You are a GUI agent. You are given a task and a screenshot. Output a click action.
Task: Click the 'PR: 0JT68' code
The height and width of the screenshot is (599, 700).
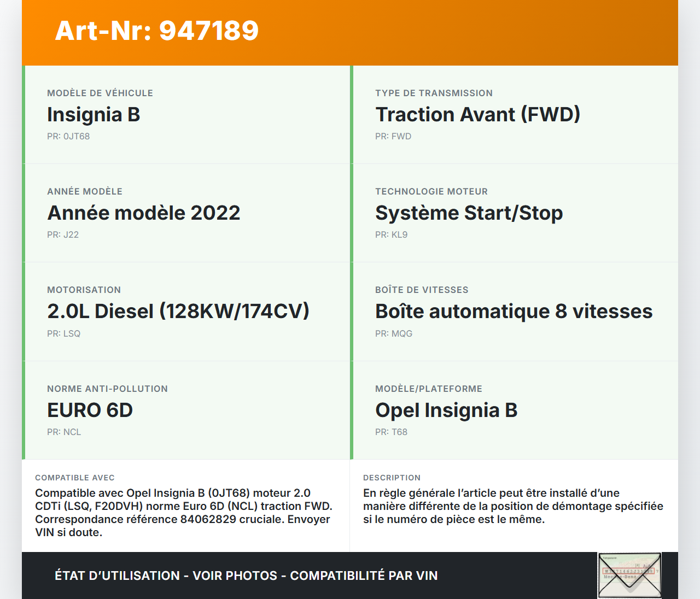coord(68,137)
